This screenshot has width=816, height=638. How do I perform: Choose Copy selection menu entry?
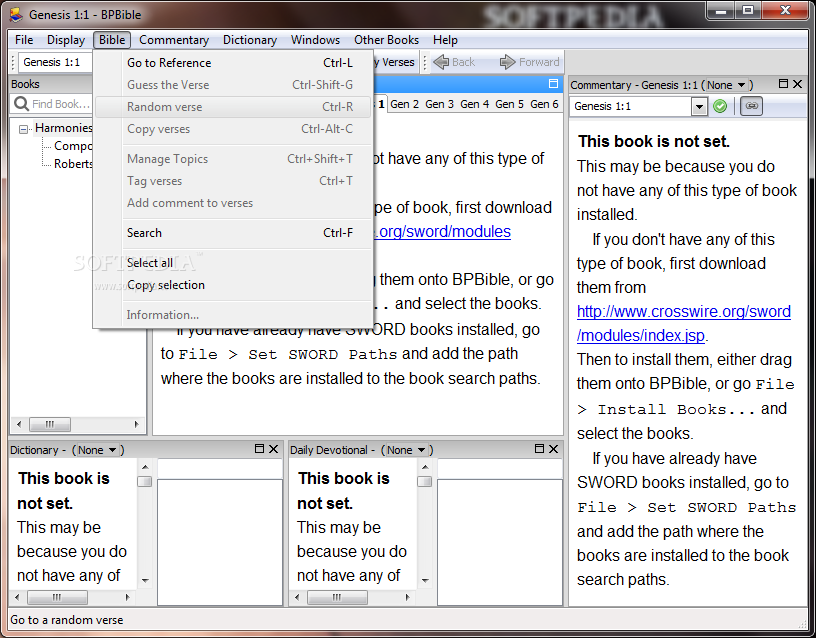233,285
